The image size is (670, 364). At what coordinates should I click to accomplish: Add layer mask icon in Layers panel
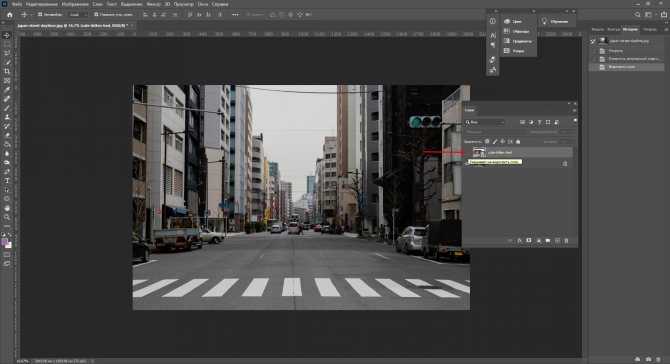(x=529, y=241)
